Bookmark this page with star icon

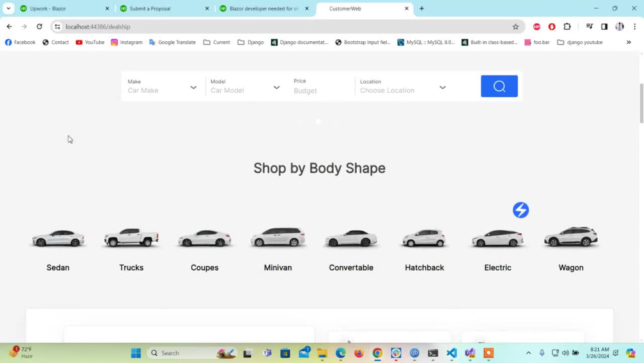(515, 26)
